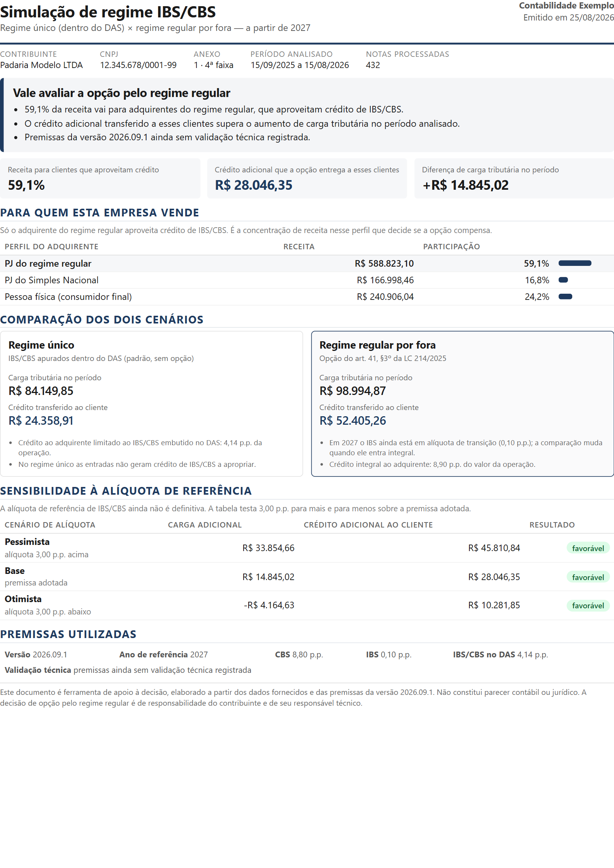Viewport: 614px width, 868px height.
Task: Select the 'PJ do regime regular' row label
Action: 48,264
